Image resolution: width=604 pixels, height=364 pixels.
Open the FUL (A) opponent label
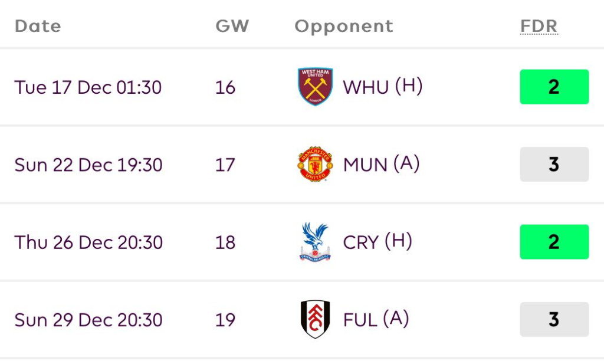click(376, 319)
